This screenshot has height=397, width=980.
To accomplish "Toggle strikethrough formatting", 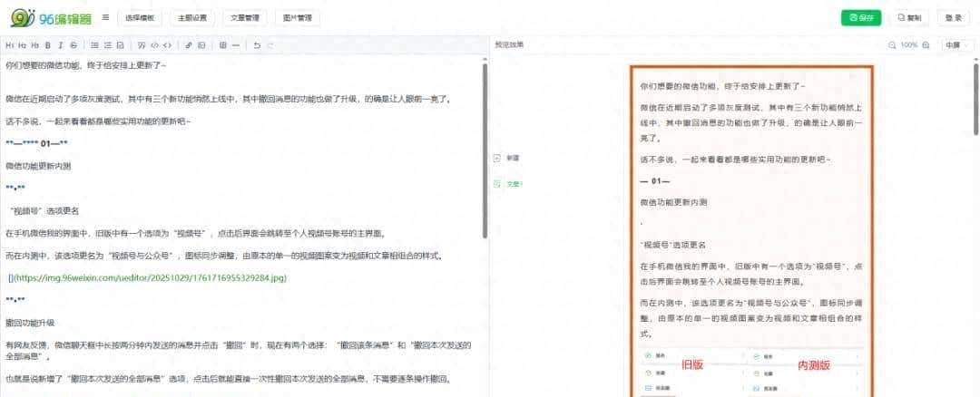I will coord(73,45).
